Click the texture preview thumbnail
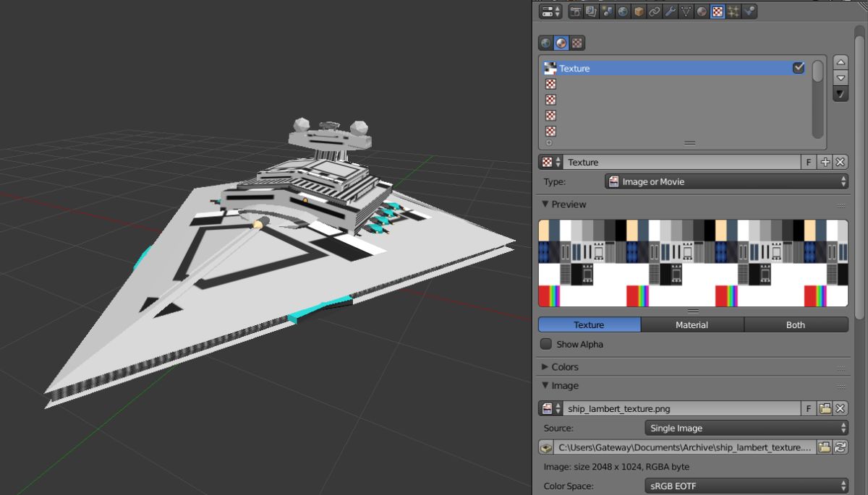Viewport: 868px width, 495px height. [693, 263]
